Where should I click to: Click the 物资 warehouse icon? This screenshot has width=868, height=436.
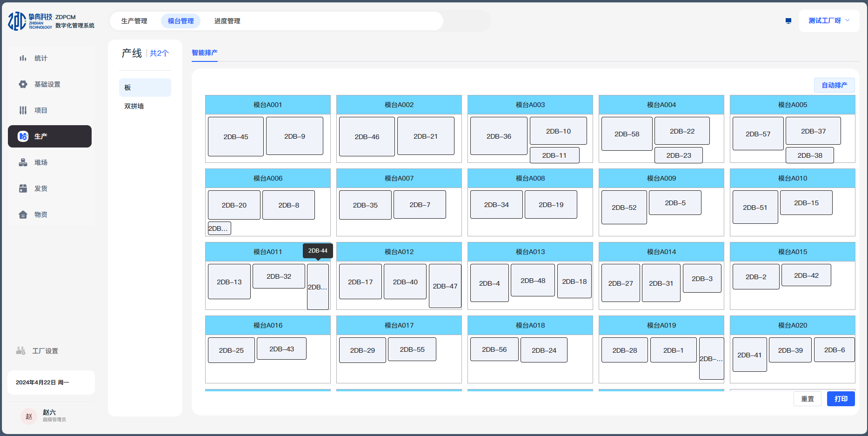23,215
